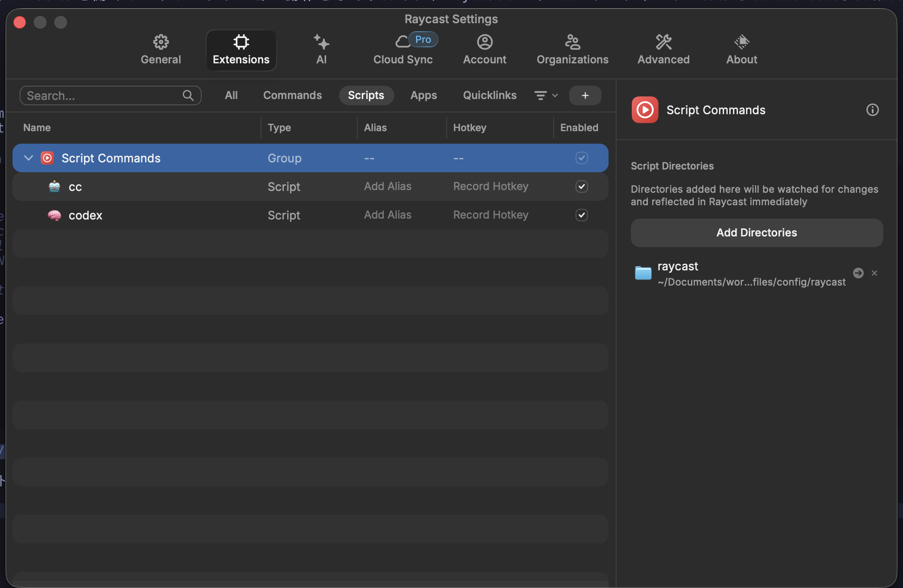Open the Organizations people icon
The height and width of the screenshot is (588, 903).
(x=572, y=42)
